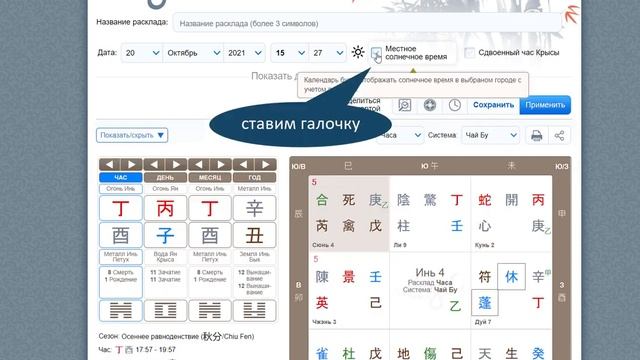Open the hour dropdown showing 15
This screenshot has height=360, width=640.
point(290,53)
